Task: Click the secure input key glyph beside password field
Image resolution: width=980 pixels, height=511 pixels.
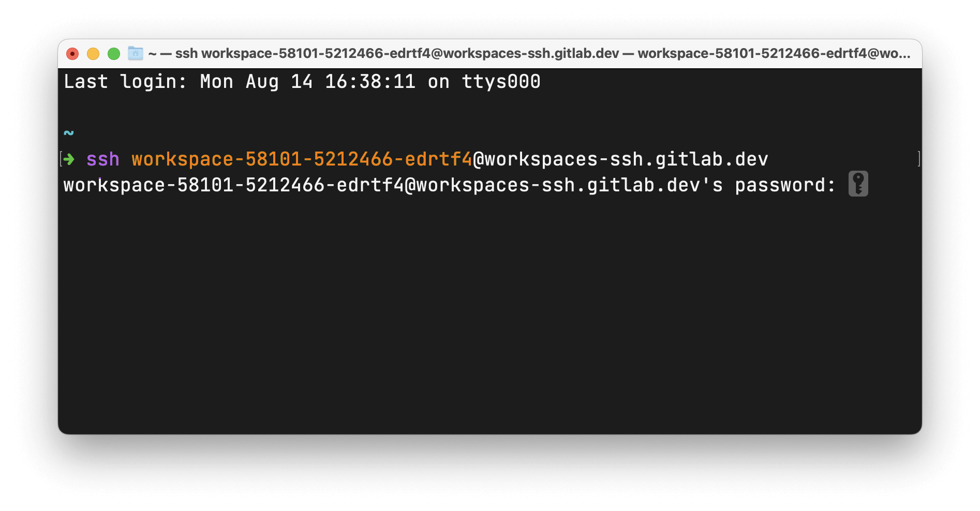Action: (858, 184)
